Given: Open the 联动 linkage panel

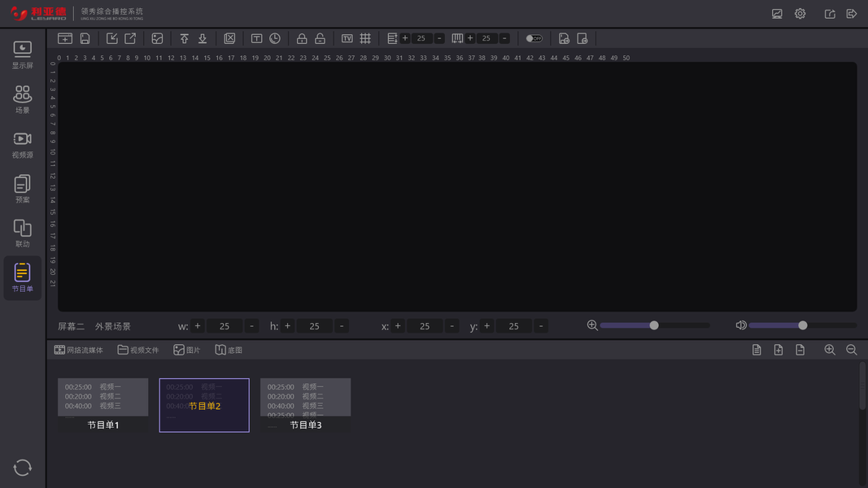Looking at the screenshot, I should [22, 233].
